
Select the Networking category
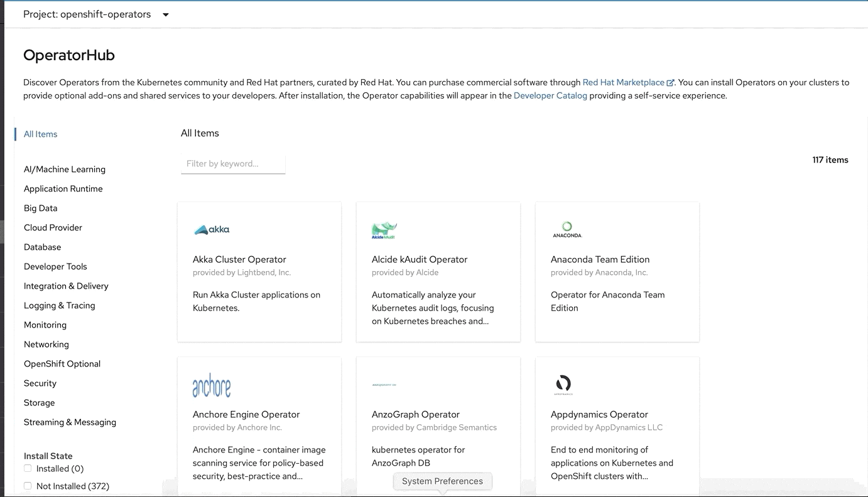46,345
